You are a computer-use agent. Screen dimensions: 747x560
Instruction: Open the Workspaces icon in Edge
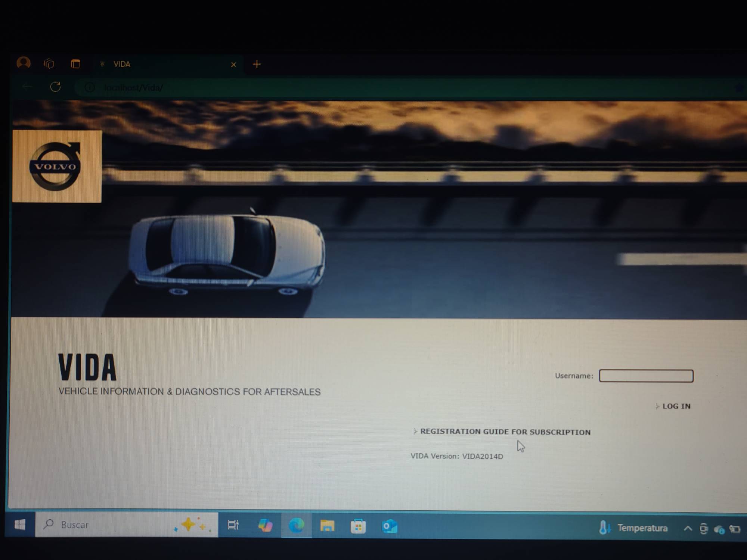click(49, 64)
